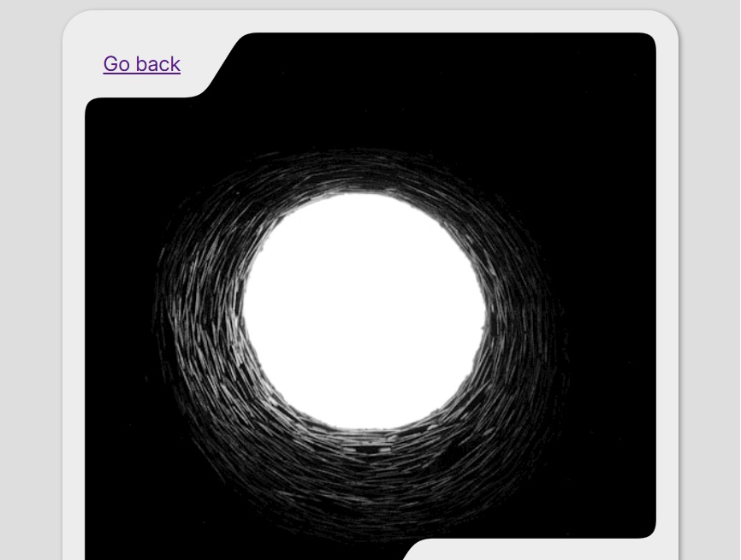The width and height of the screenshot is (741, 560).
Task: Click the "Go back" link
Action: click(x=141, y=64)
